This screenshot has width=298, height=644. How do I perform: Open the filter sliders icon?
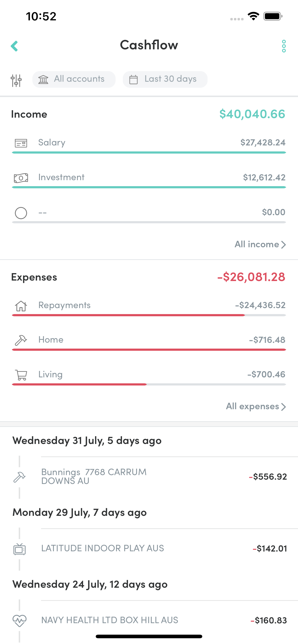point(16,80)
